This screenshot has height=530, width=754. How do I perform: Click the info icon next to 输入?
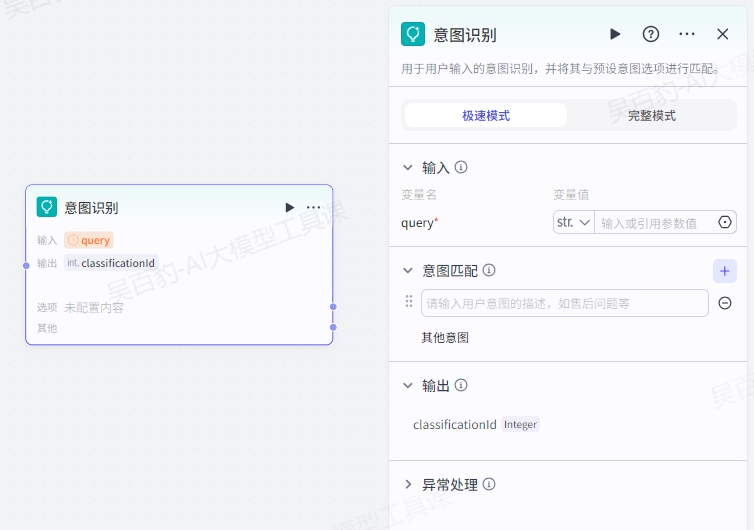(461, 167)
